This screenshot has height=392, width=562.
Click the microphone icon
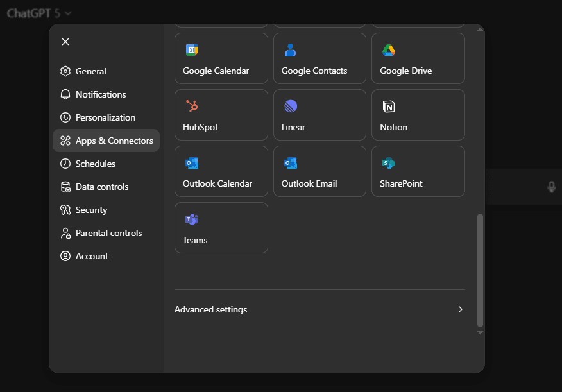pos(552,187)
